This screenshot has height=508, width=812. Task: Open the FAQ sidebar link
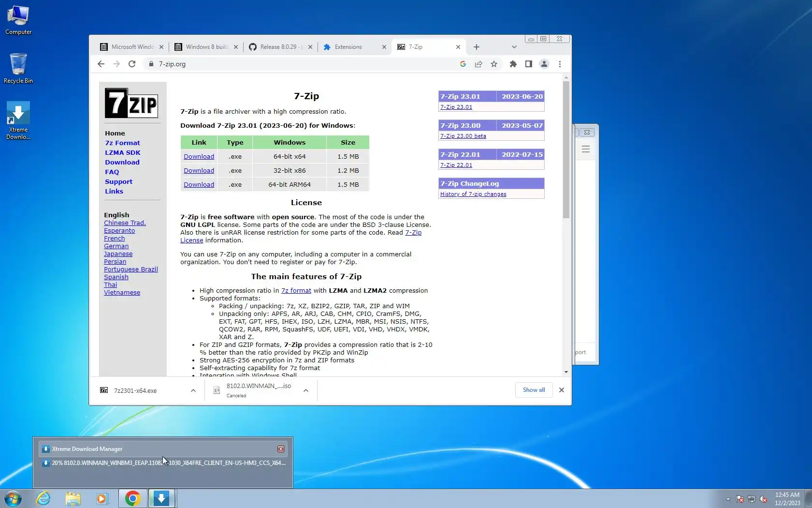point(112,172)
